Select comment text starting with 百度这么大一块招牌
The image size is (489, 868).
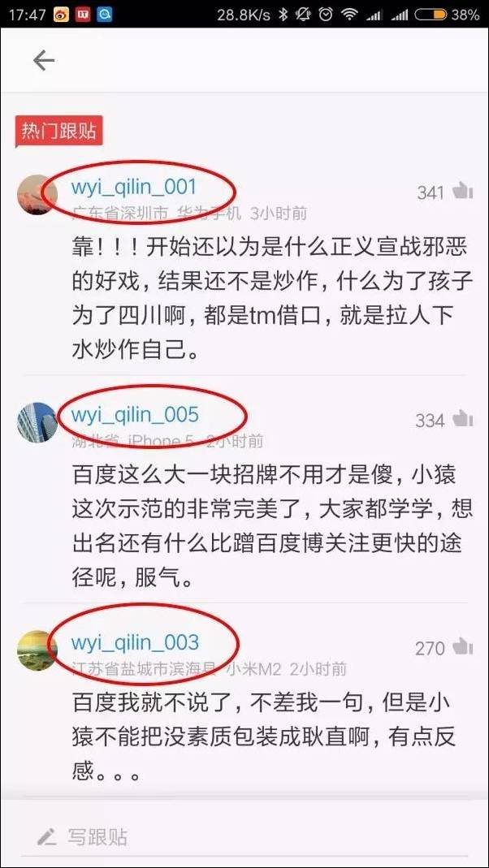(272, 529)
